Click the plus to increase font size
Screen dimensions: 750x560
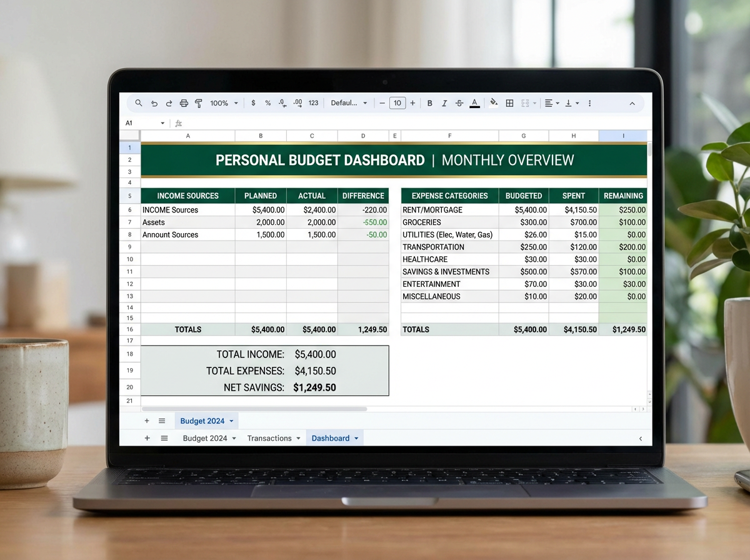pos(412,103)
